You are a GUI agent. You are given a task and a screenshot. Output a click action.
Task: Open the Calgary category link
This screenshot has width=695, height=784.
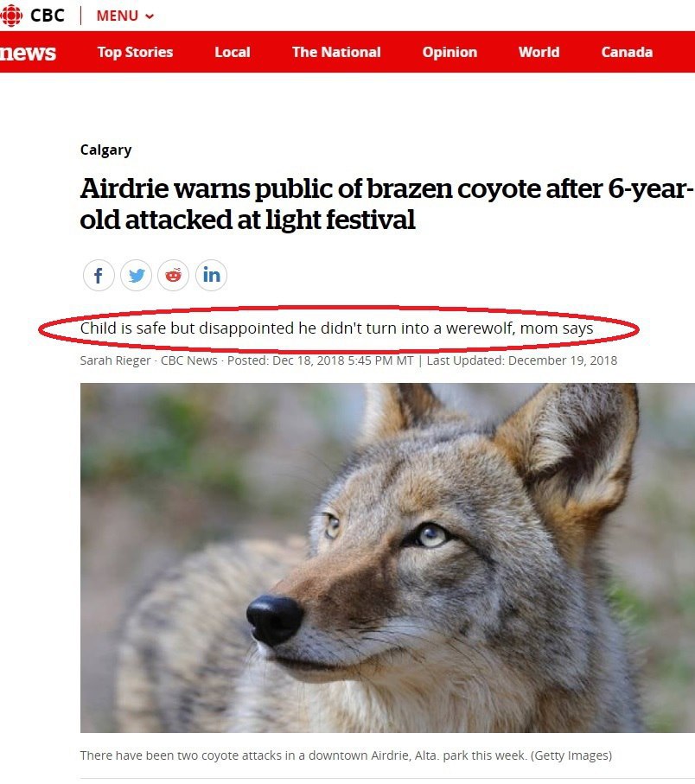pos(106,150)
